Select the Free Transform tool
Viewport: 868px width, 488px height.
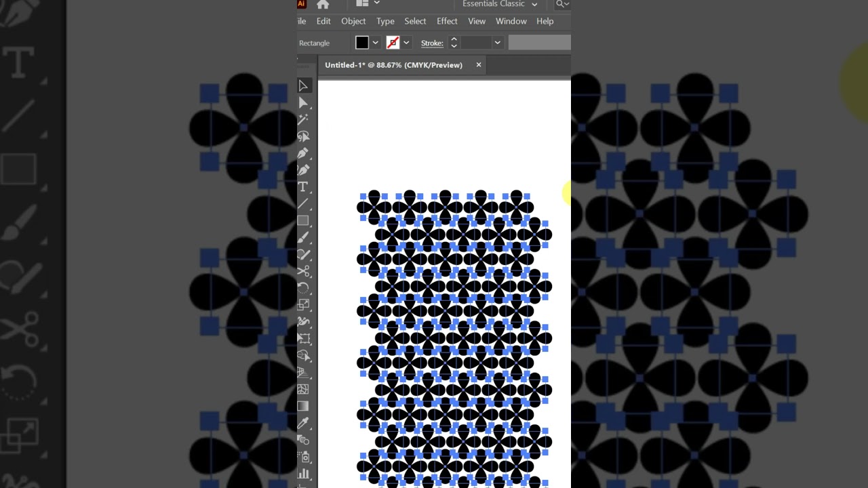click(x=303, y=339)
